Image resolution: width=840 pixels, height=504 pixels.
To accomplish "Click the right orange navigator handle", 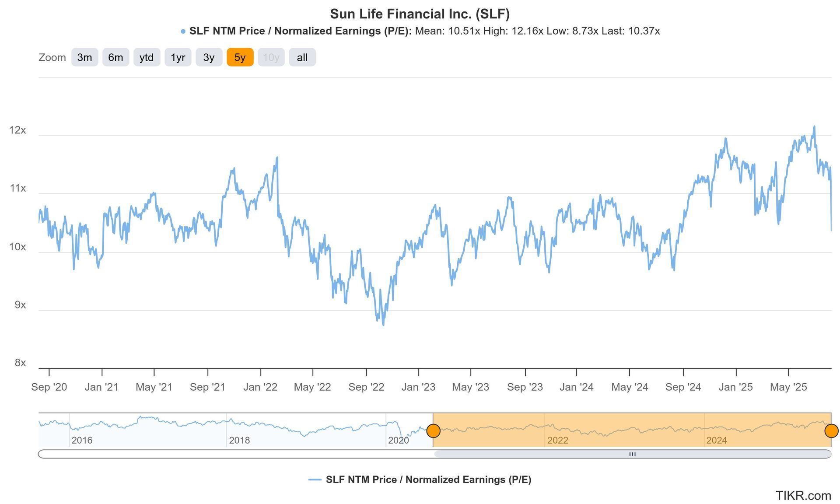I will click(831, 431).
